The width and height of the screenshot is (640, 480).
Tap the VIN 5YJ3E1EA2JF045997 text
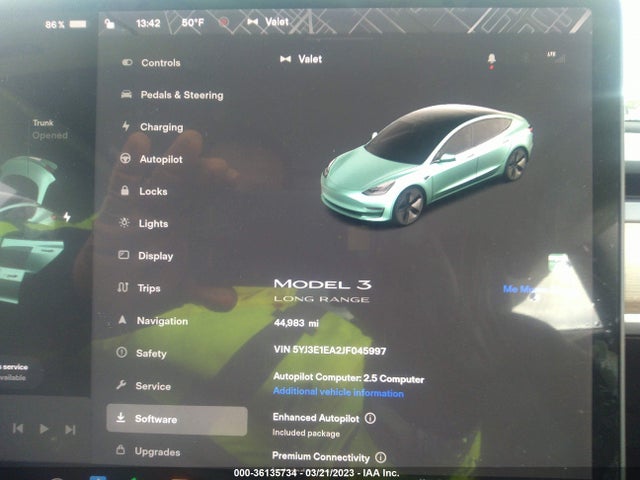click(330, 350)
